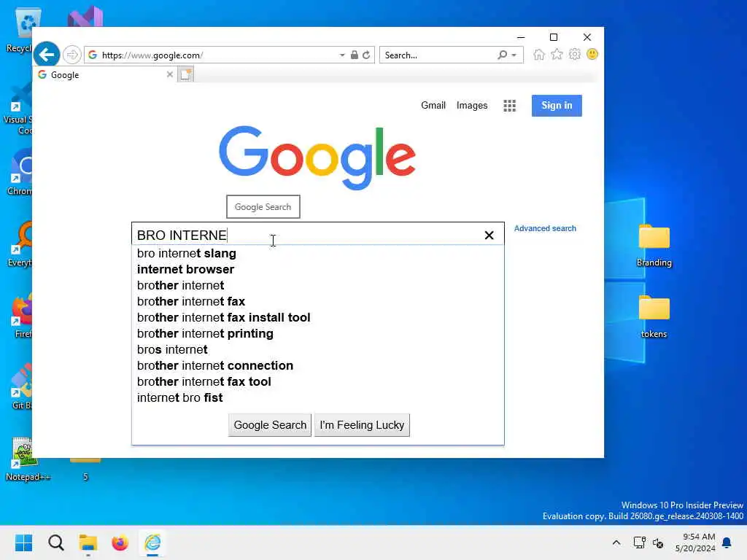747x560 pixels.
Task: Select suggestion "brother internet fax install tool"
Action: coord(317,318)
